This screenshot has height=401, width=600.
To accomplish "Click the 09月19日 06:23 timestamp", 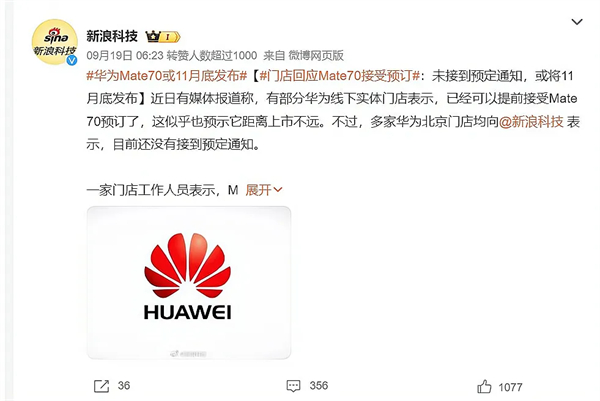I will click(x=125, y=55).
